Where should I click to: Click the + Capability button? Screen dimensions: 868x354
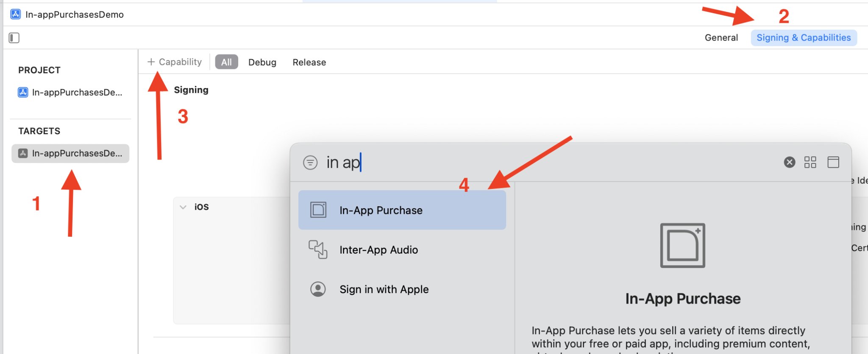tap(175, 62)
